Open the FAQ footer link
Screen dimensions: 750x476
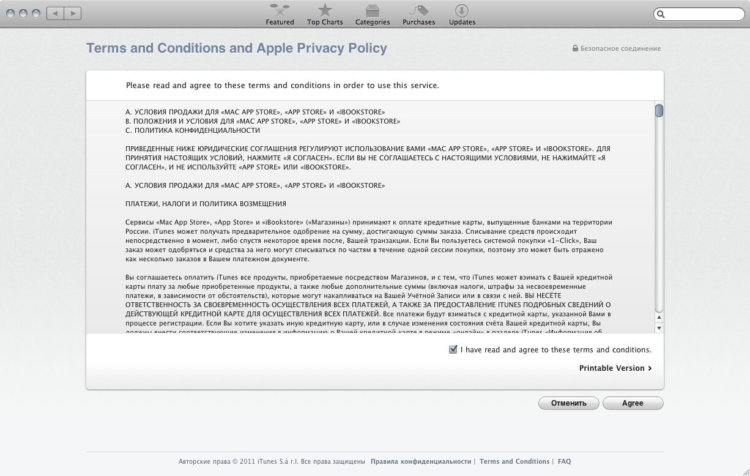564,461
